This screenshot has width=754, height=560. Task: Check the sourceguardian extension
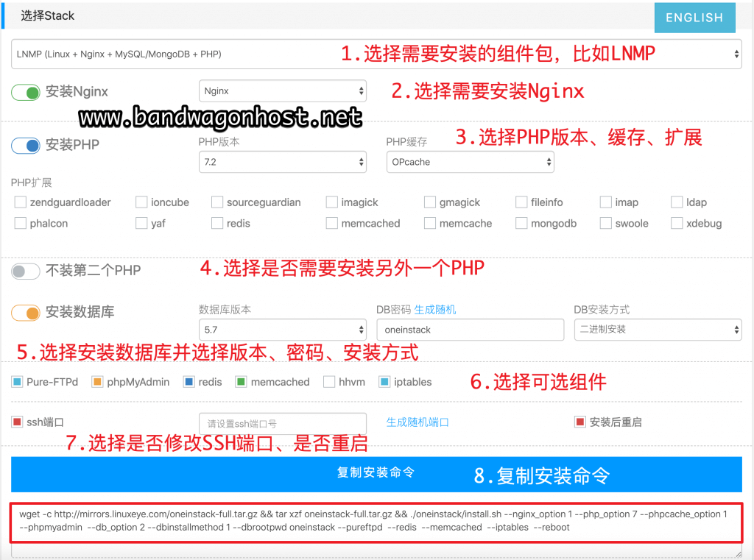(217, 202)
